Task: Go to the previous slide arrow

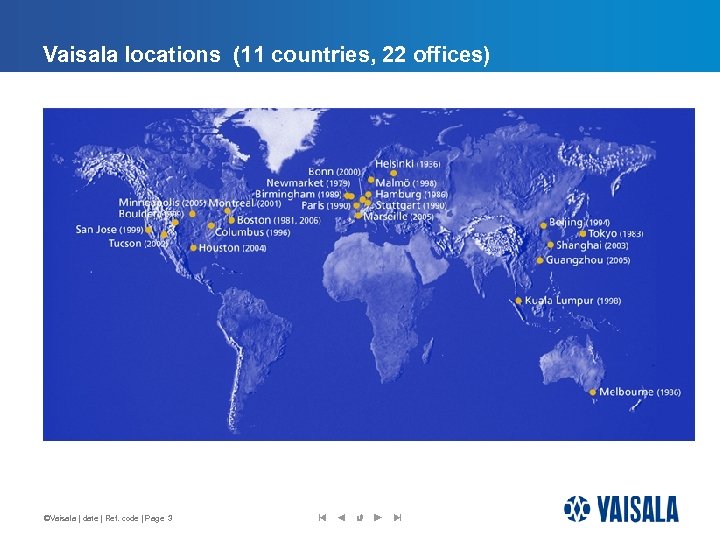Action: [x=341, y=518]
